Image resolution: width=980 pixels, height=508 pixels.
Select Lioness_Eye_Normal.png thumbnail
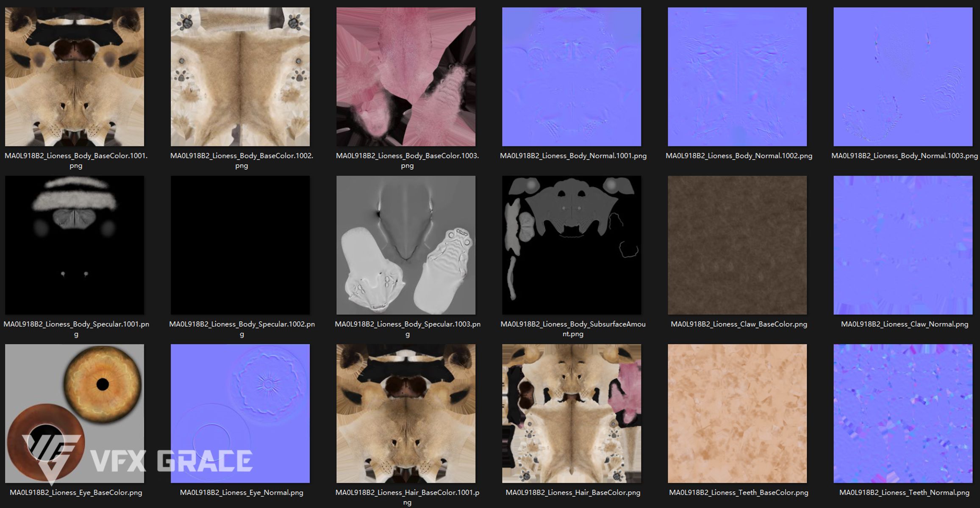pyautogui.click(x=240, y=414)
